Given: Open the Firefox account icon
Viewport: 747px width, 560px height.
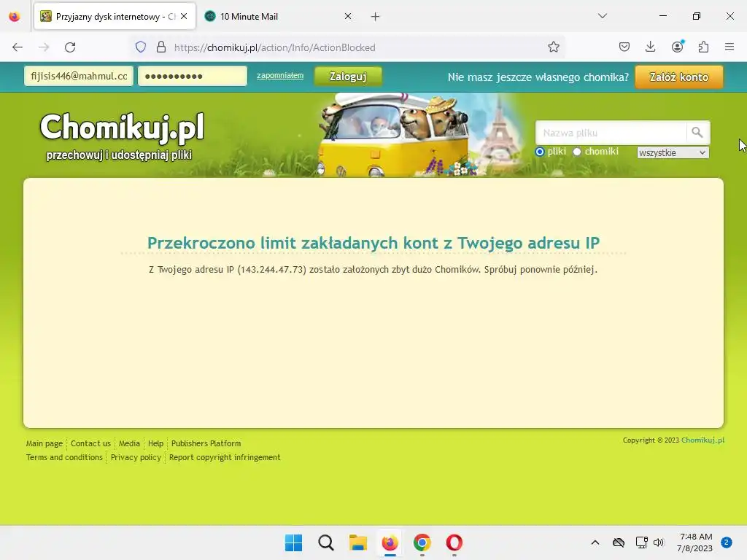Looking at the screenshot, I should (x=677, y=47).
